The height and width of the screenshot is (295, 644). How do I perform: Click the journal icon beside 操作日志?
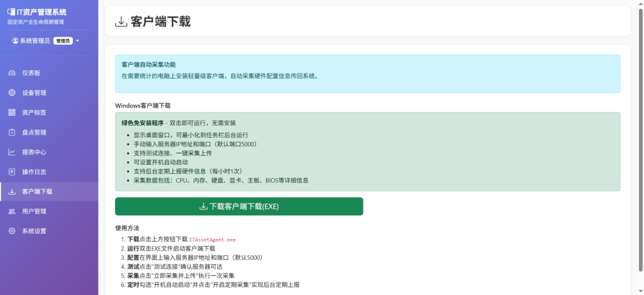point(12,172)
